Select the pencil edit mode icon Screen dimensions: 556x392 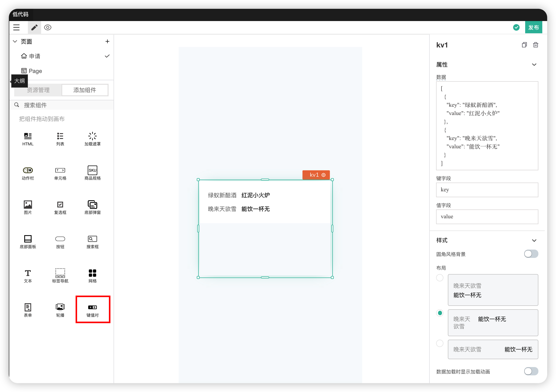pos(35,27)
